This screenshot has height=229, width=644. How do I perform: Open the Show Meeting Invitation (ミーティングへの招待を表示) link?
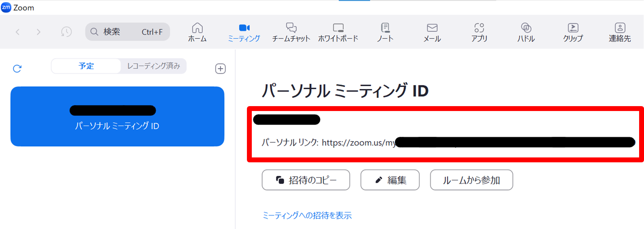click(x=307, y=215)
